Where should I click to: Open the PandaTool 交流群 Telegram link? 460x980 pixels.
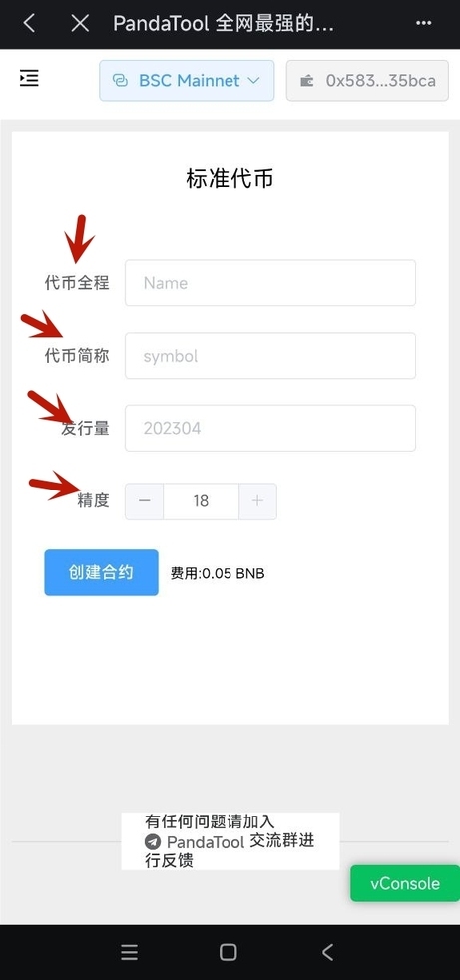(230, 841)
